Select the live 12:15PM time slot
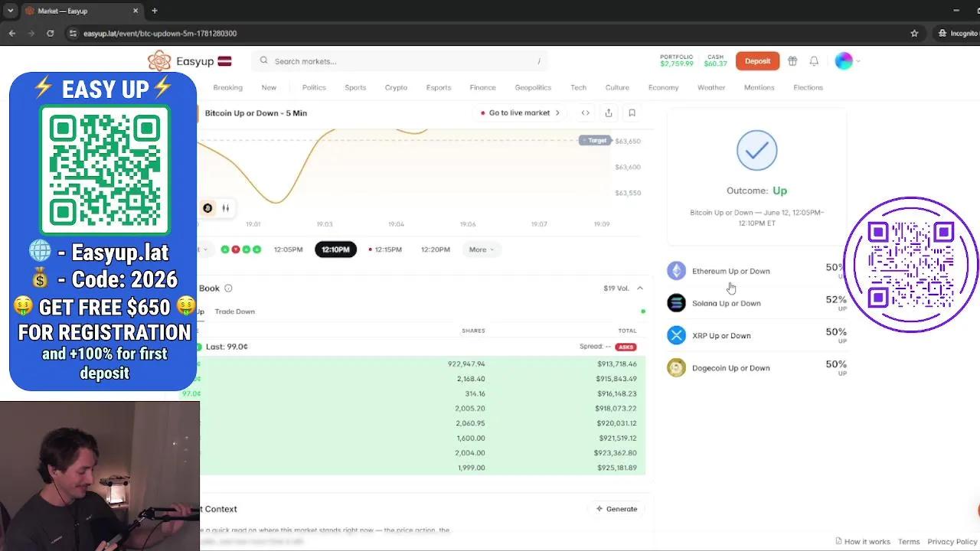 pos(385,249)
